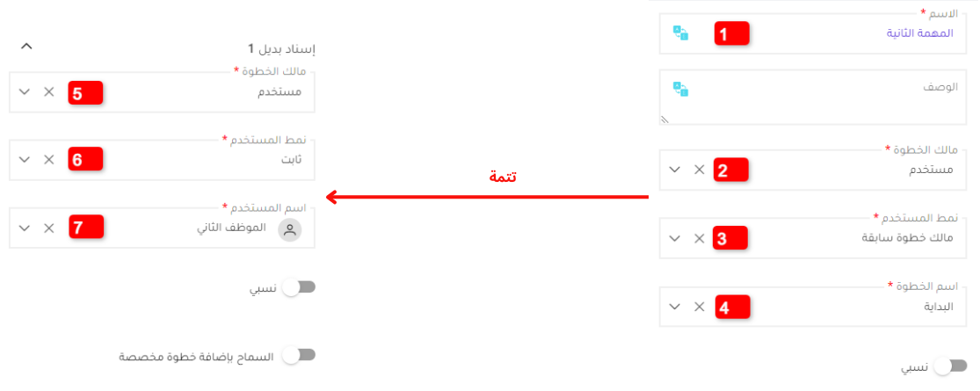Image resolution: width=980 pixels, height=391 pixels.
Task: Open the اسم الخطوة dropdown arrow
Action: tap(674, 307)
